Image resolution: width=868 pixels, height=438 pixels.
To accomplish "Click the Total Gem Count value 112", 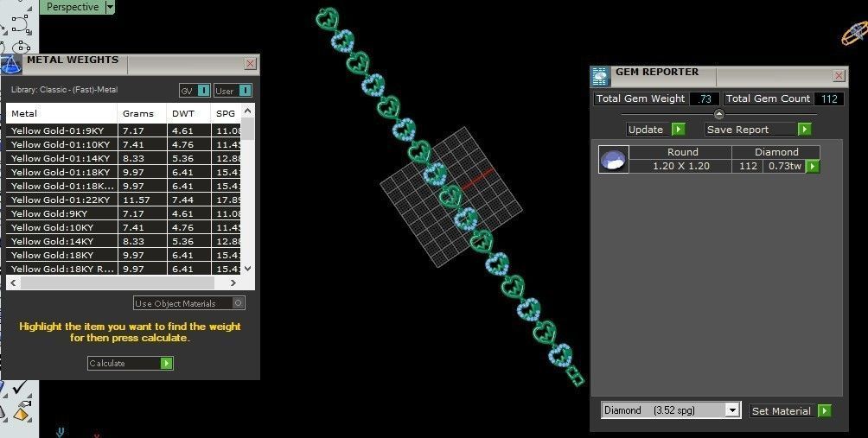I will pos(829,99).
